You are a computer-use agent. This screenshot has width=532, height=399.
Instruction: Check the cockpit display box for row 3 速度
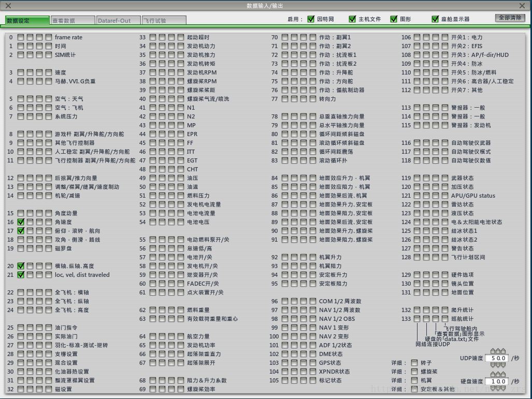click(49, 72)
